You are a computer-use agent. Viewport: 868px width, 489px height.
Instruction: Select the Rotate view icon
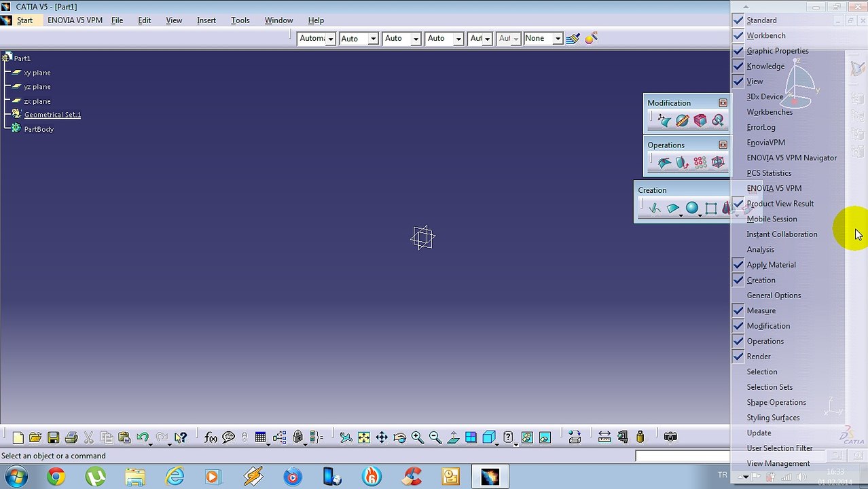click(x=399, y=437)
